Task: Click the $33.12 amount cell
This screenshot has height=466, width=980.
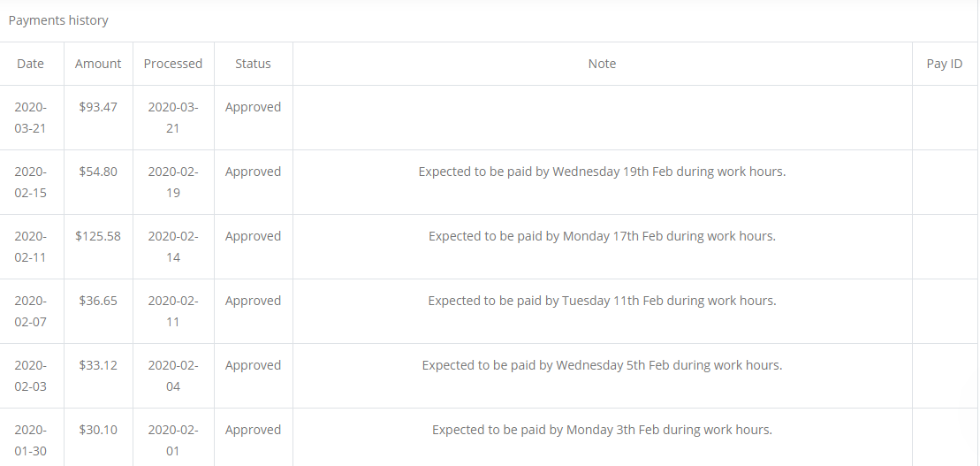Action: (98, 365)
